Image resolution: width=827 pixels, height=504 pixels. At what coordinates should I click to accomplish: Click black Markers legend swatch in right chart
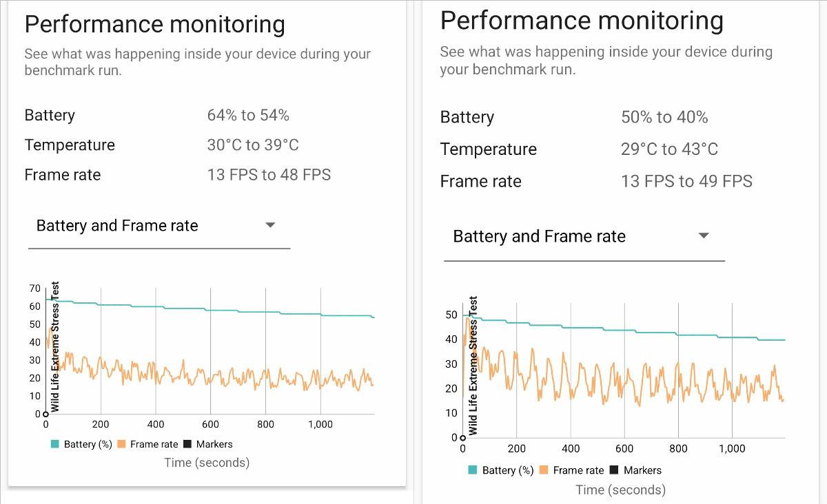(x=614, y=470)
